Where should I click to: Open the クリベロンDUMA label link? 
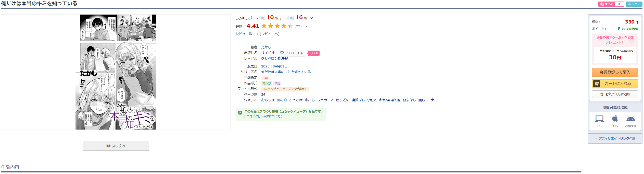click(x=275, y=58)
